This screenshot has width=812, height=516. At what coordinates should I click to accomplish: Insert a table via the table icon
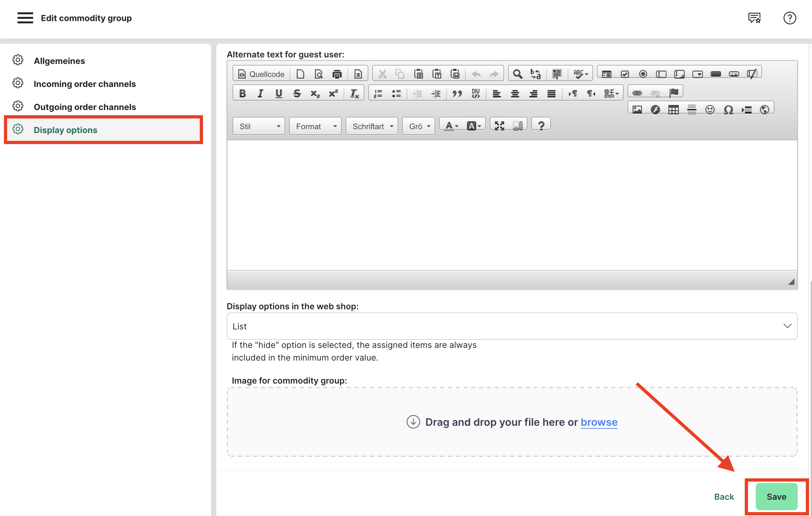(673, 110)
